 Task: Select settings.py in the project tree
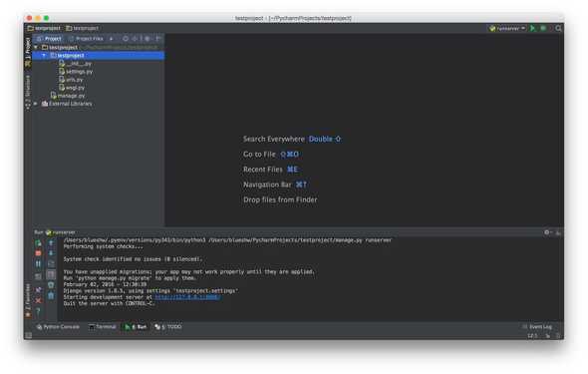coord(76,72)
